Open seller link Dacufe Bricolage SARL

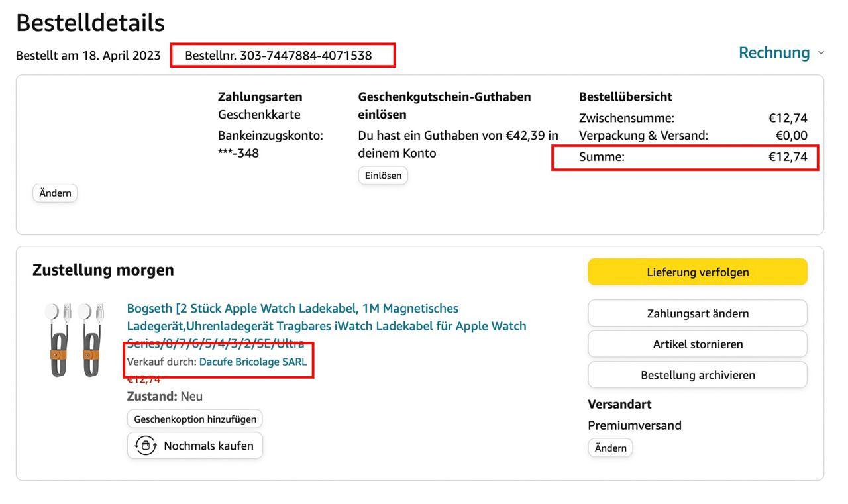253,362
